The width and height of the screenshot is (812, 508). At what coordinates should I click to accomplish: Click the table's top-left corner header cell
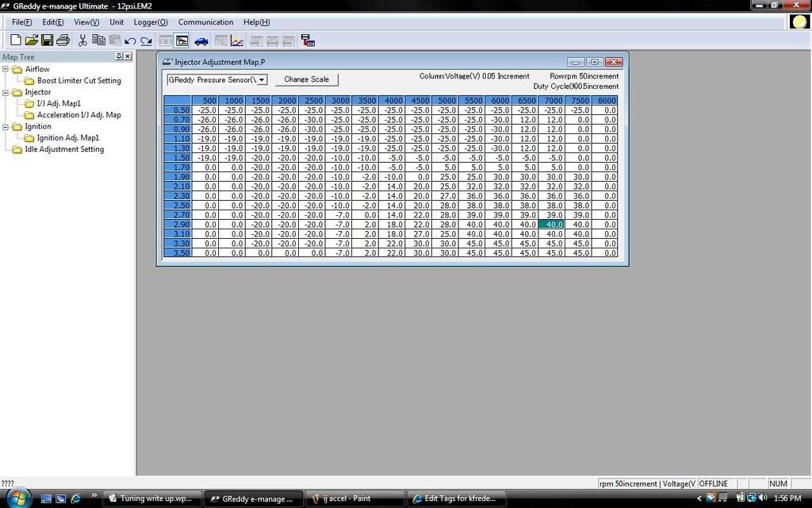click(178, 100)
